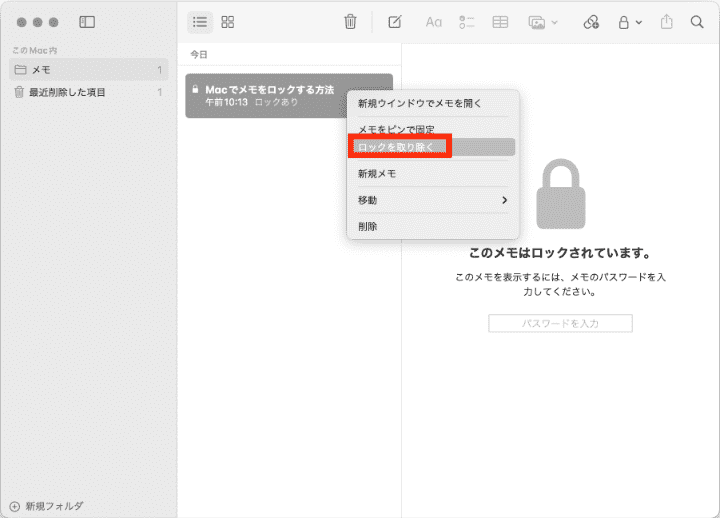The width and height of the screenshot is (720, 518).
Task: Click the plus icon beside 新規フォルダ
Action: [15, 507]
